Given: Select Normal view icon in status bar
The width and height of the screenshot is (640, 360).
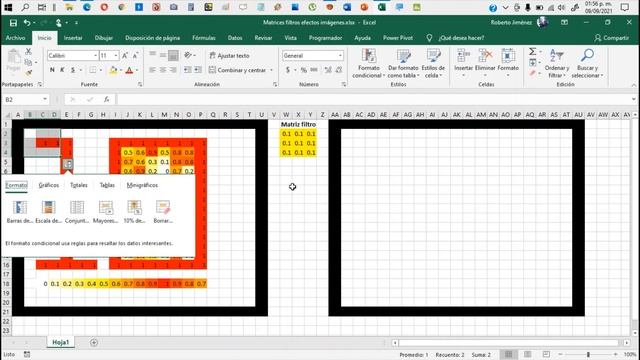Looking at the screenshot, I should (x=509, y=354).
